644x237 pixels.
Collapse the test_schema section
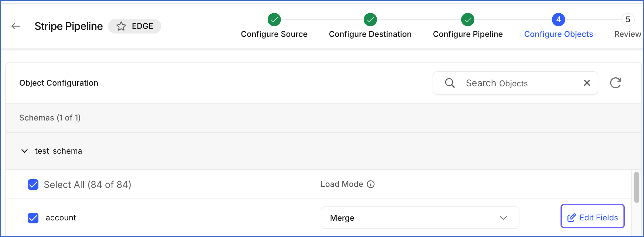point(25,151)
